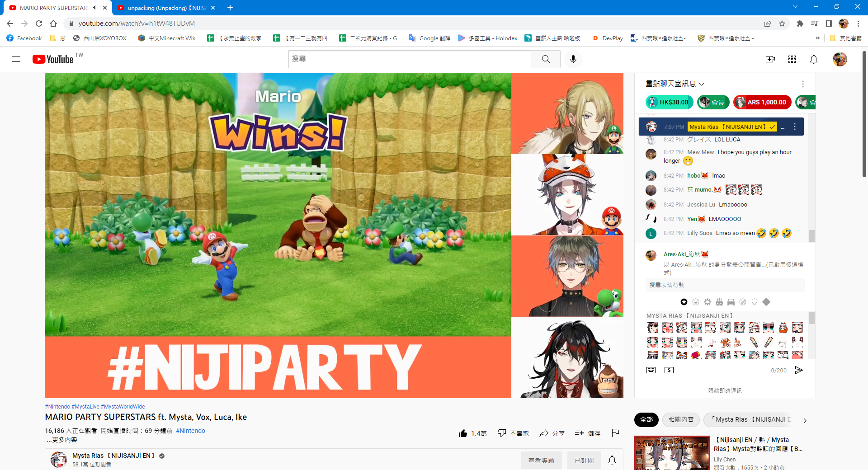The height and width of the screenshot is (470, 868).
Task: Open the create video camera icon
Action: (770, 59)
